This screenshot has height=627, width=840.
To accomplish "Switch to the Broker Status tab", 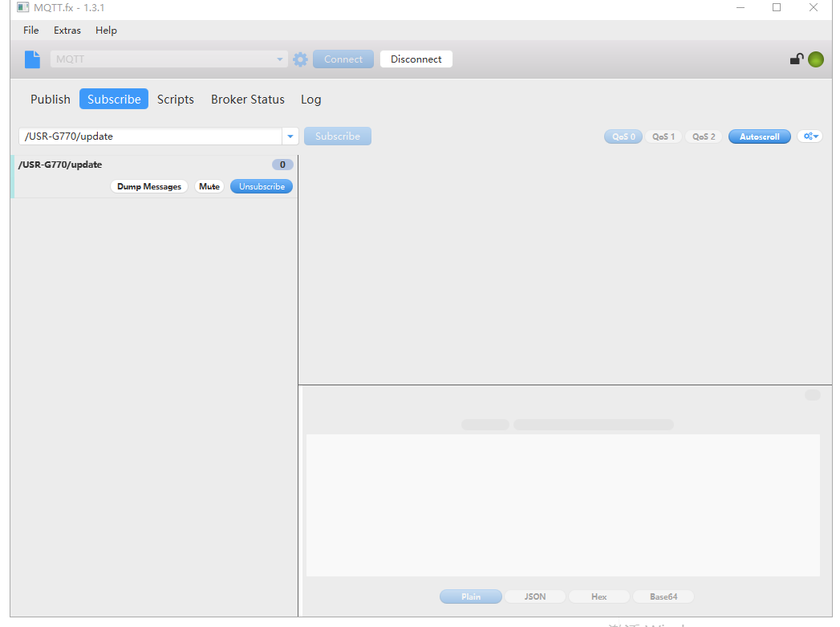I will point(247,99).
